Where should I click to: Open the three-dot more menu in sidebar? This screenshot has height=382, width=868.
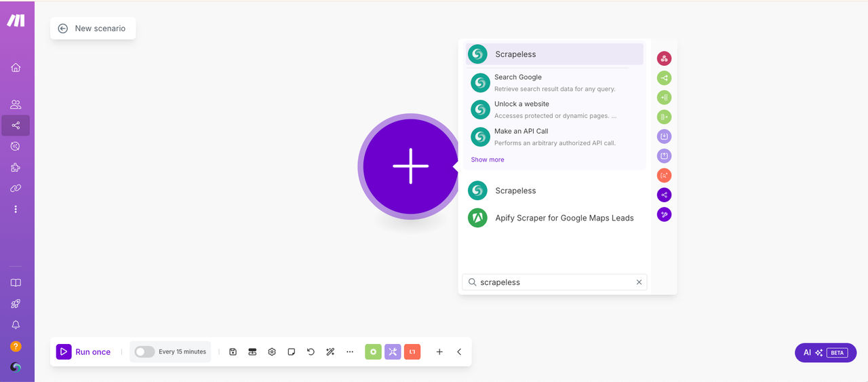[16, 209]
